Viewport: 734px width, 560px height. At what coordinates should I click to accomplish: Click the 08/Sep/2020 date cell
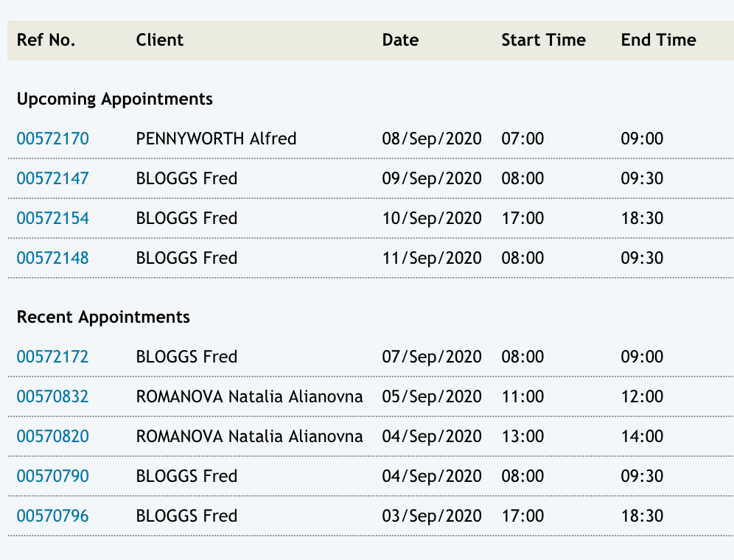[x=432, y=139]
